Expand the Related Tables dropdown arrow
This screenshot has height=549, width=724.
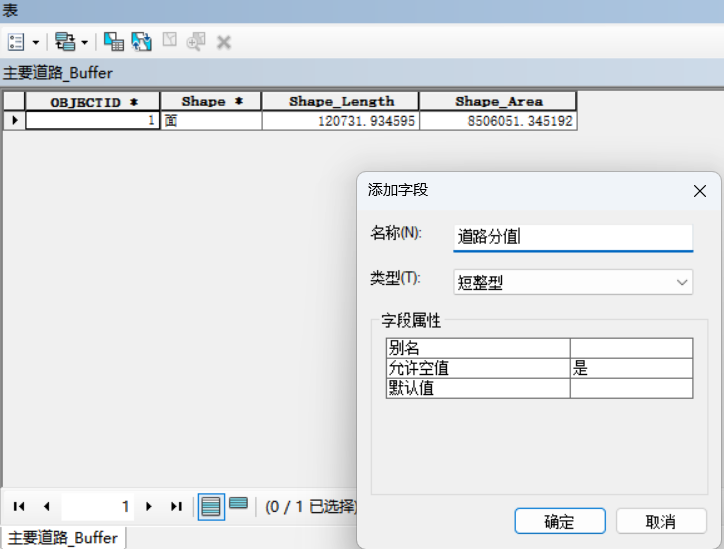coord(84,42)
